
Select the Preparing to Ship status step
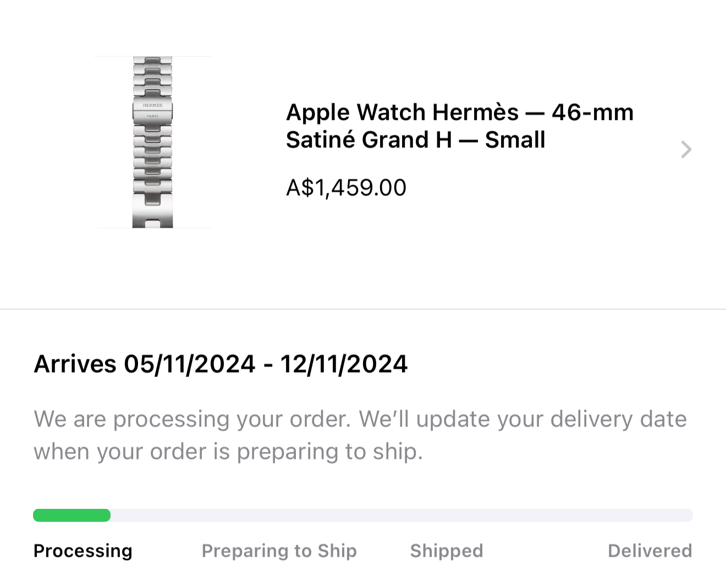279,551
